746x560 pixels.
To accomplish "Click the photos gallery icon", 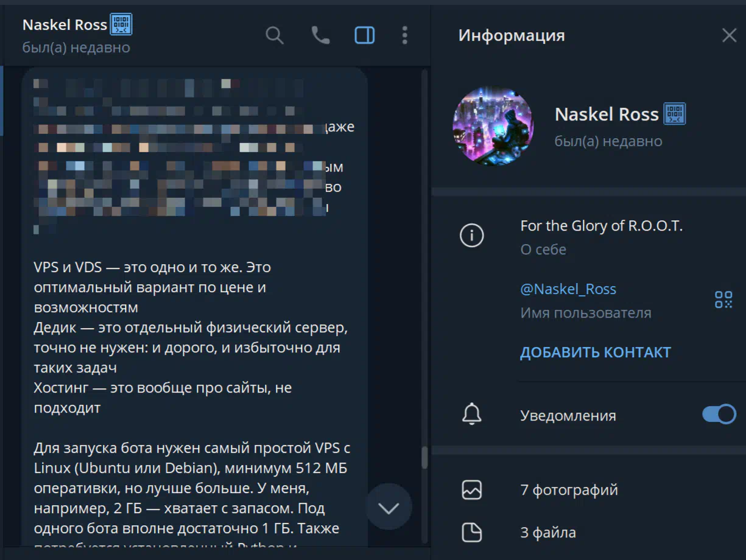I will [472, 490].
